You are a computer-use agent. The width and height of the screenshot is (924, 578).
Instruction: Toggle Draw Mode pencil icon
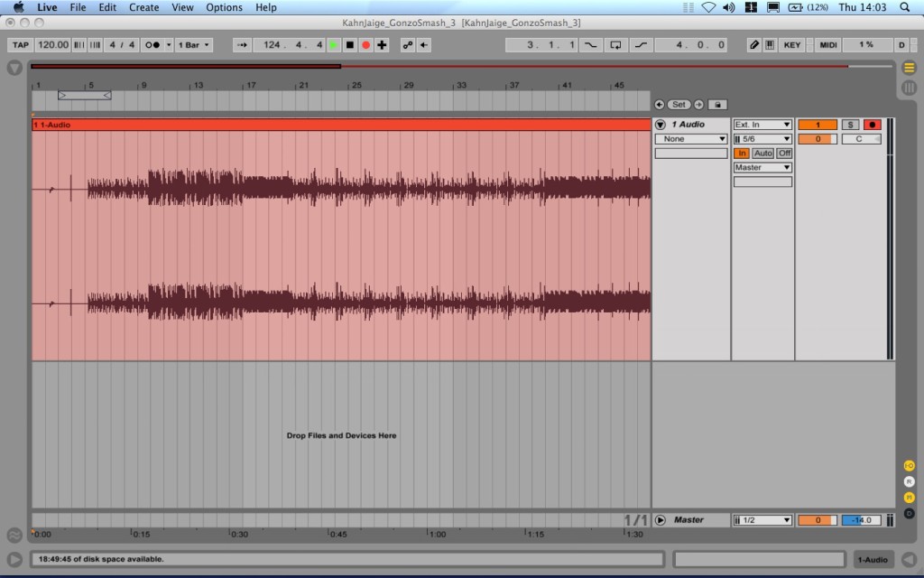point(754,45)
